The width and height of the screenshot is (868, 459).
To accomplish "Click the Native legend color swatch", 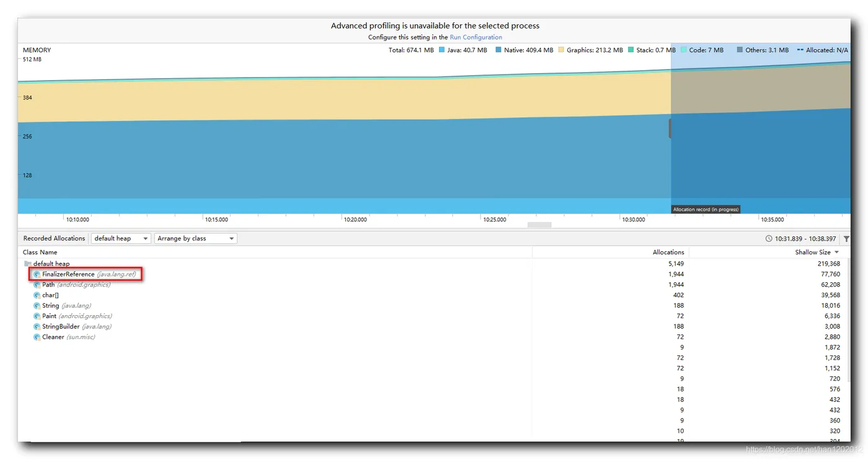I will click(498, 50).
